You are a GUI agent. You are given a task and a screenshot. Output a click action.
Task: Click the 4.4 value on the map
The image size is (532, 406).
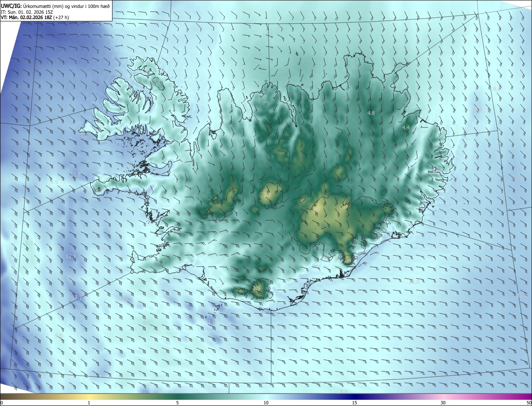(x=406, y=128)
